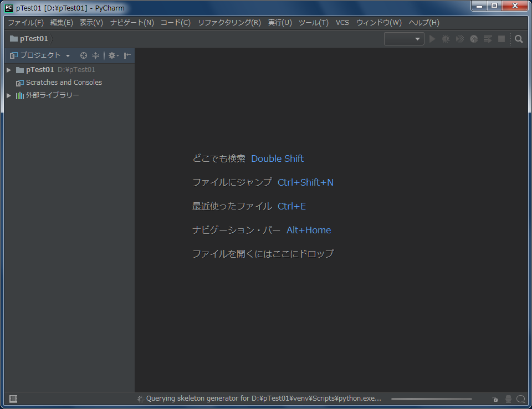Click the spinning progress indicator in status bar
Viewport: 532px width, 409px height.
pos(140,399)
